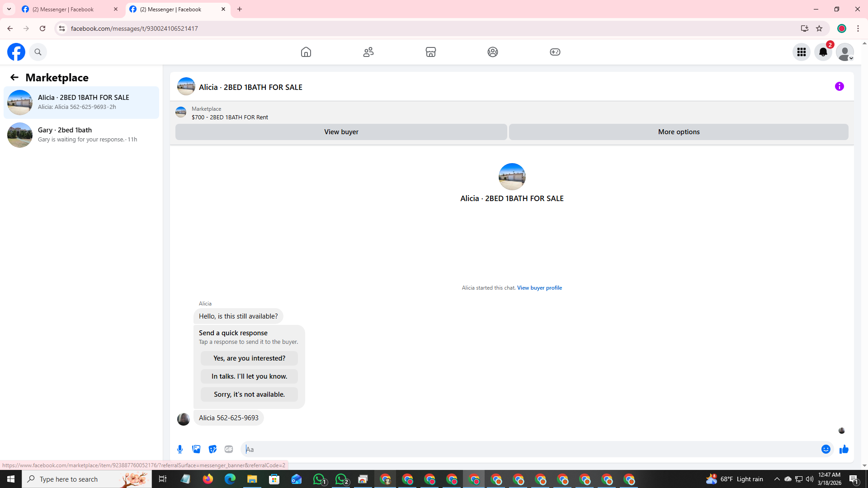The height and width of the screenshot is (488, 868).
Task: Bookmark this page with the star icon
Action: point(819,28)
